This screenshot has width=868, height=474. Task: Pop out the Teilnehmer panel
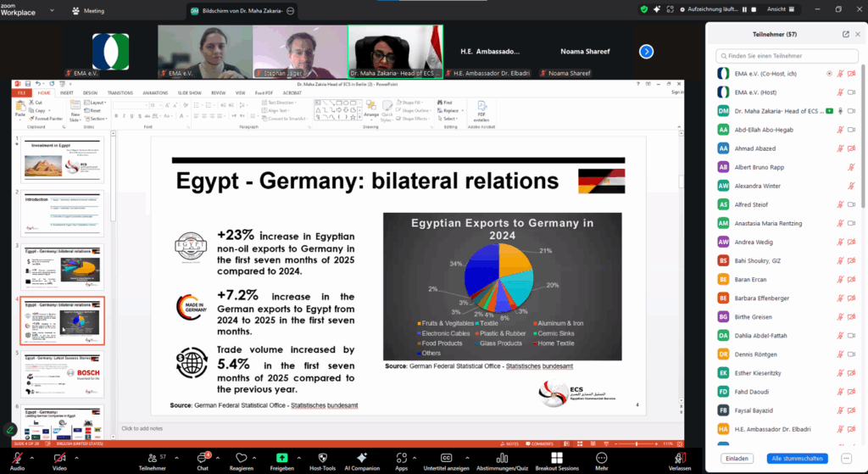click(x=845, y=34)
